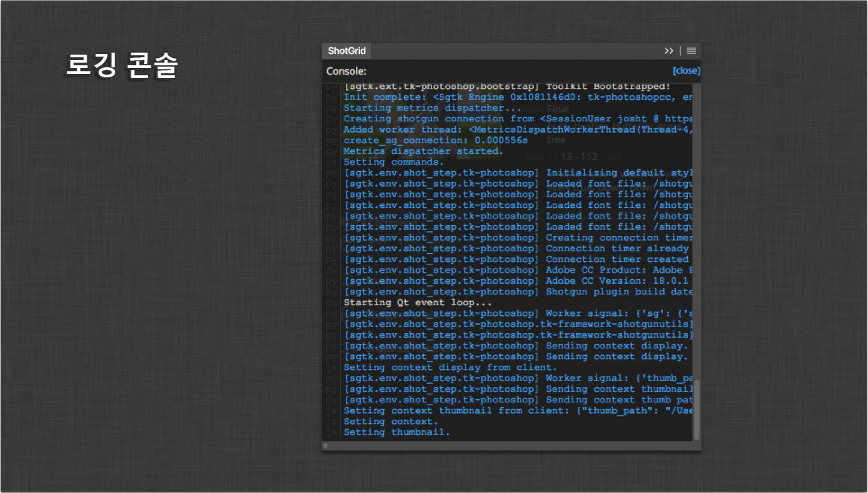Click the "Console:" header label
The image size is (868, 493).
pyautogui.click(x=346, y=71)
